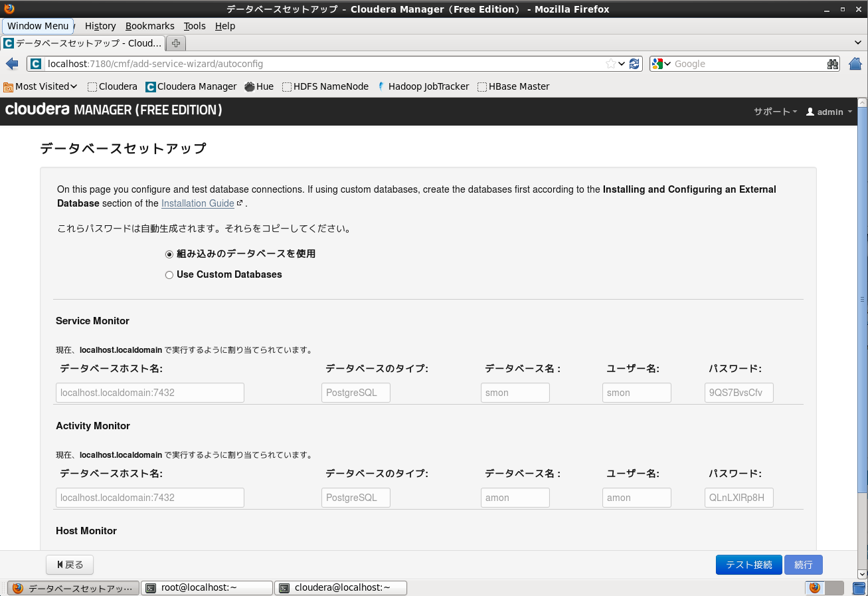Select 組み込みのデータベースを使用 radio option

point(169,254)
